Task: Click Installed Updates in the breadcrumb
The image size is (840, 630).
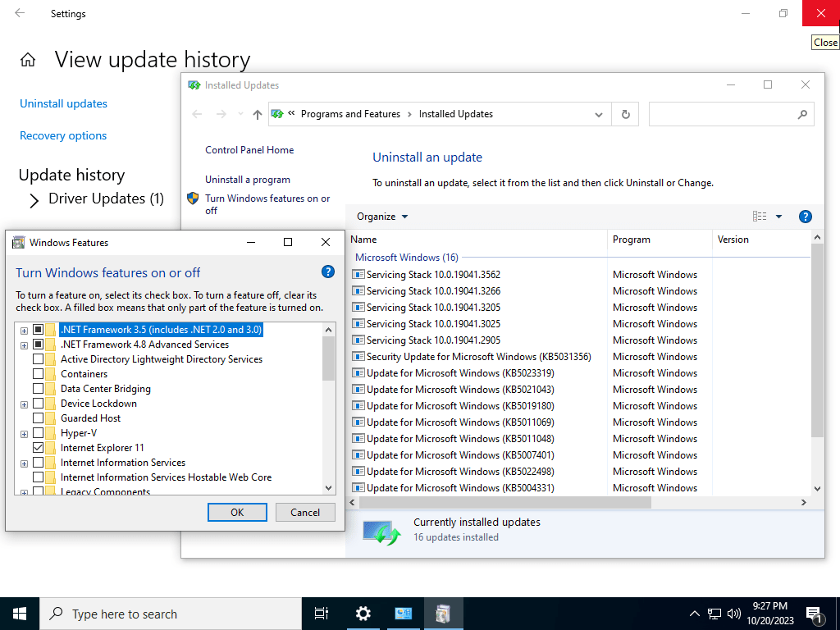Action: (x=456, y=114)
